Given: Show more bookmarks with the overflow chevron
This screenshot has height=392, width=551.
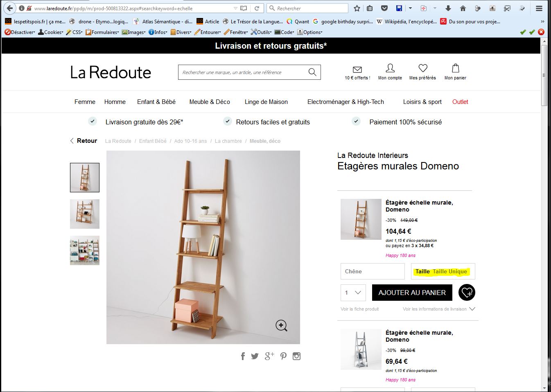Looking at the screenshot, I should click(542, 22).
